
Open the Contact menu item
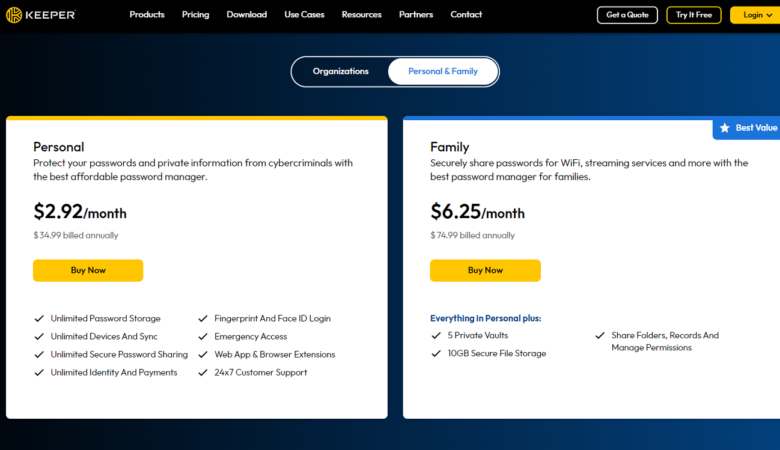pos(466,14)
